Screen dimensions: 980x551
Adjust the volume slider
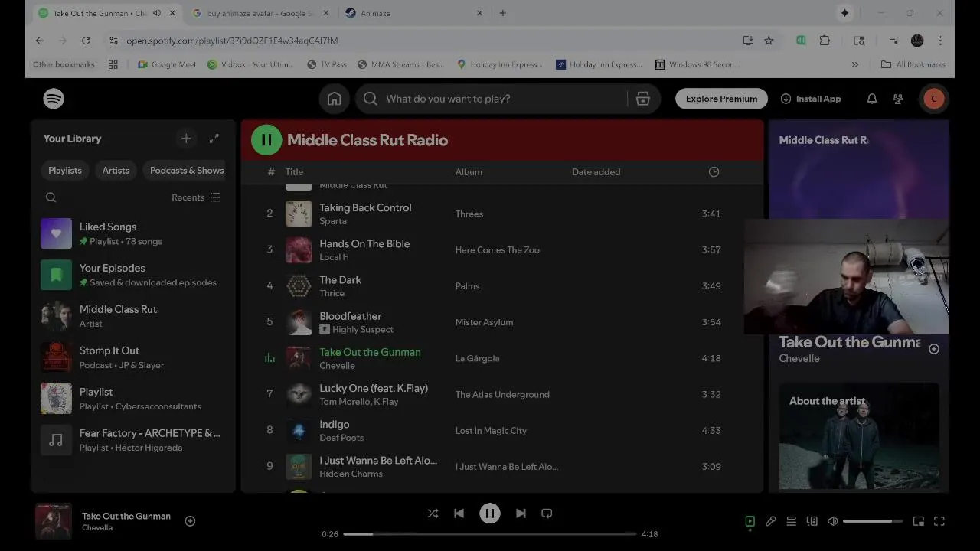(873, 521)
